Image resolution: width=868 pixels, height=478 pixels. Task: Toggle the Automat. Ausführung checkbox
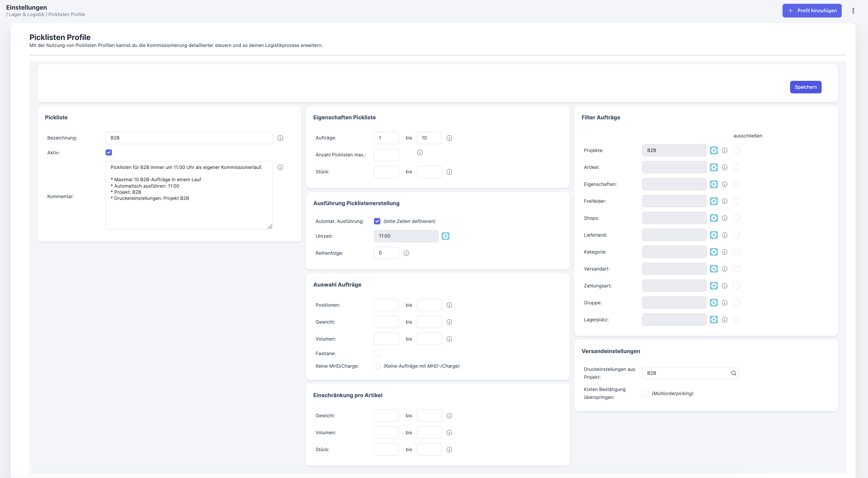pyautogui.click(x=377, y=221)
